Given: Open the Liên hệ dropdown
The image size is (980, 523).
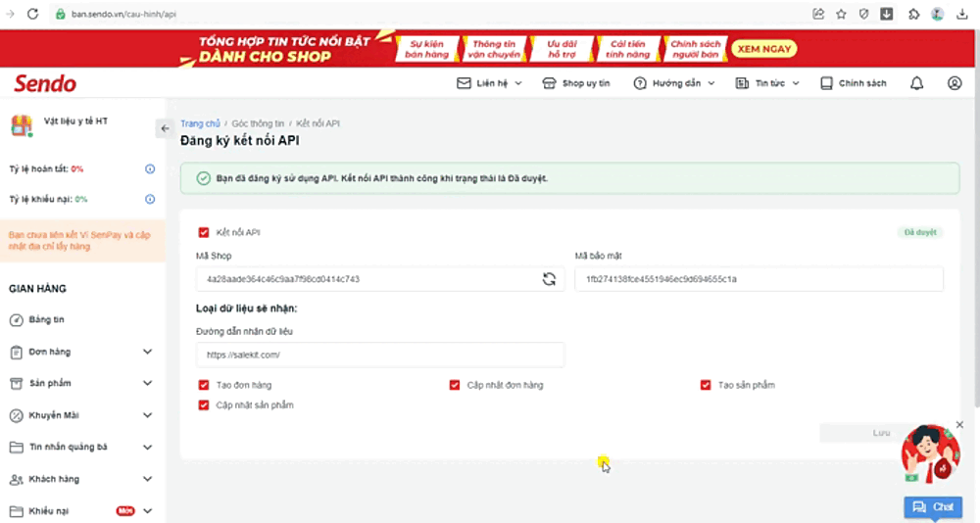Looking at the screenshot, I should 490,83.
